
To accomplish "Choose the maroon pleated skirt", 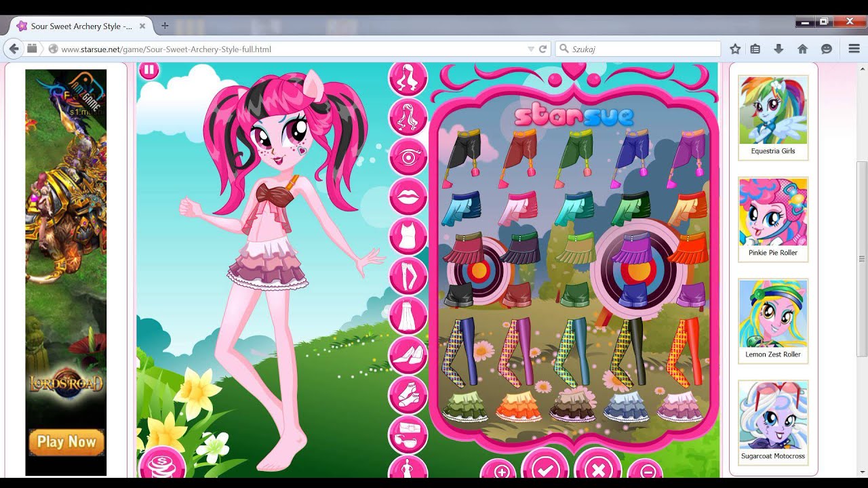I will [x=462, y=248].
